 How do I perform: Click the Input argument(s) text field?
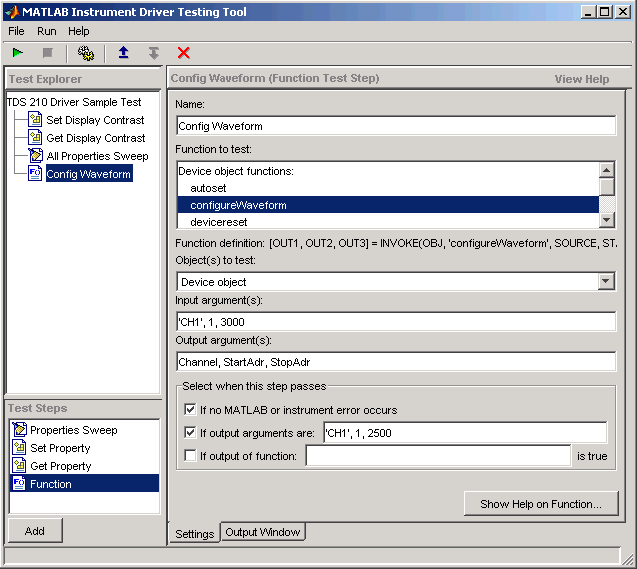pos(395,322)
